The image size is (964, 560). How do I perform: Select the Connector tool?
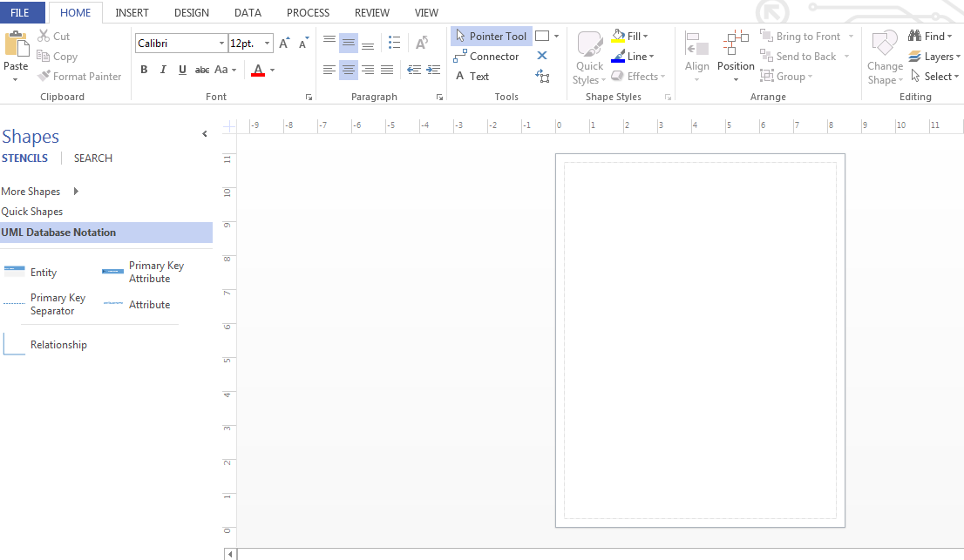(487, 56)
